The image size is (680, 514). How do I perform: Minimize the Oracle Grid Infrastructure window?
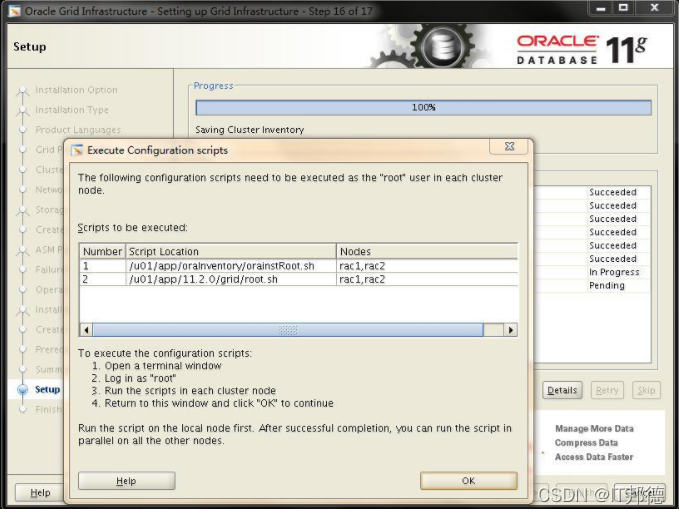[x=601, y=8]
